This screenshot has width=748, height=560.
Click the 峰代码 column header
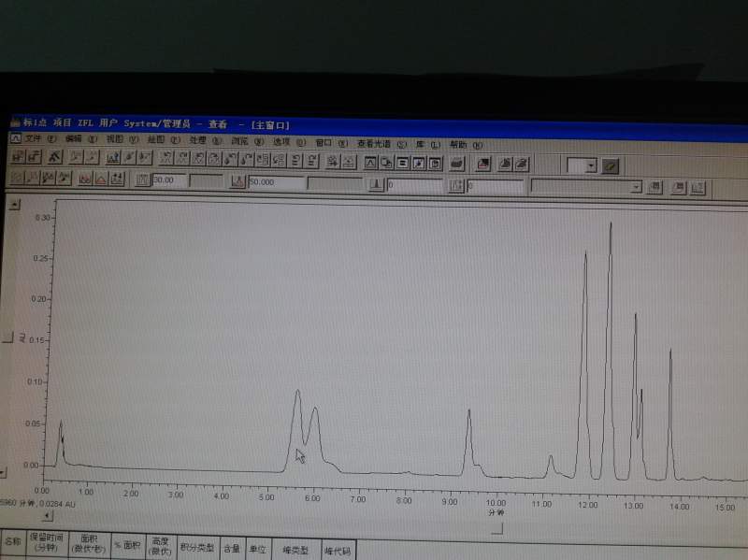click(x=338, y=551)
